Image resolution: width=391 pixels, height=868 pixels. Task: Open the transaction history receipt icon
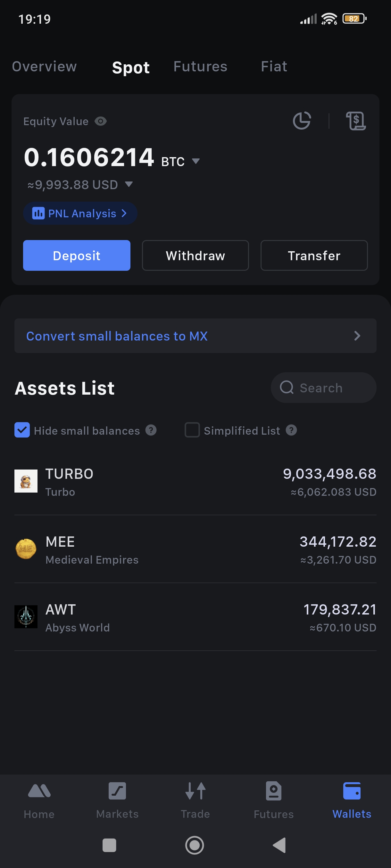(x=355, y=121)
